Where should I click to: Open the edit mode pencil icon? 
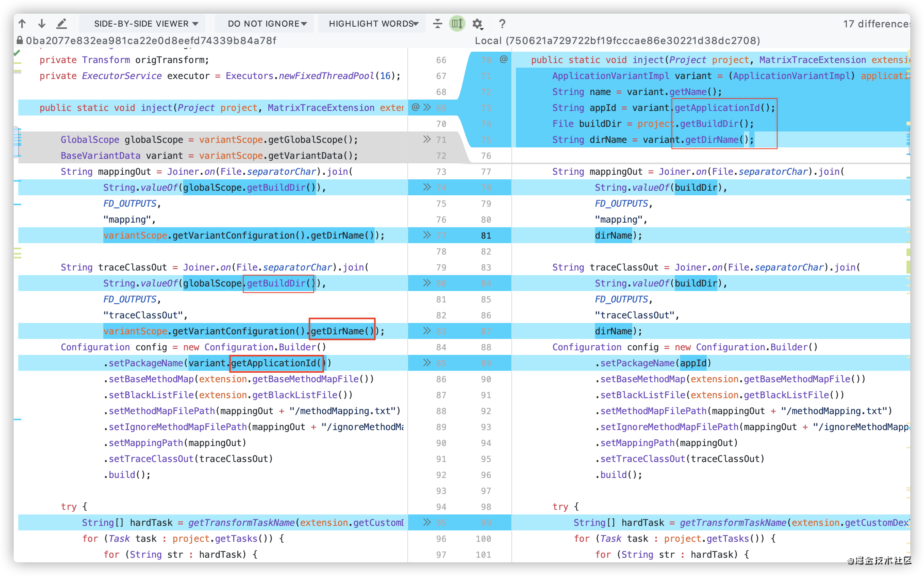point(61,24)
